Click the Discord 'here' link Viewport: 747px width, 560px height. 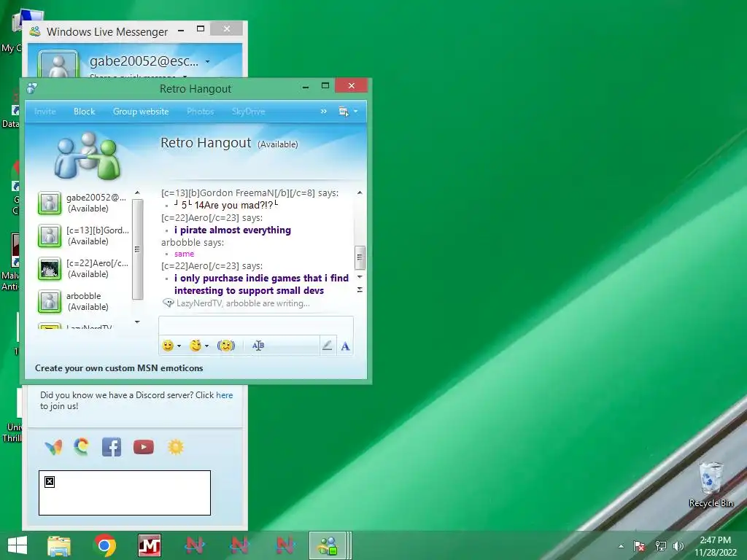tap(225, 394)
